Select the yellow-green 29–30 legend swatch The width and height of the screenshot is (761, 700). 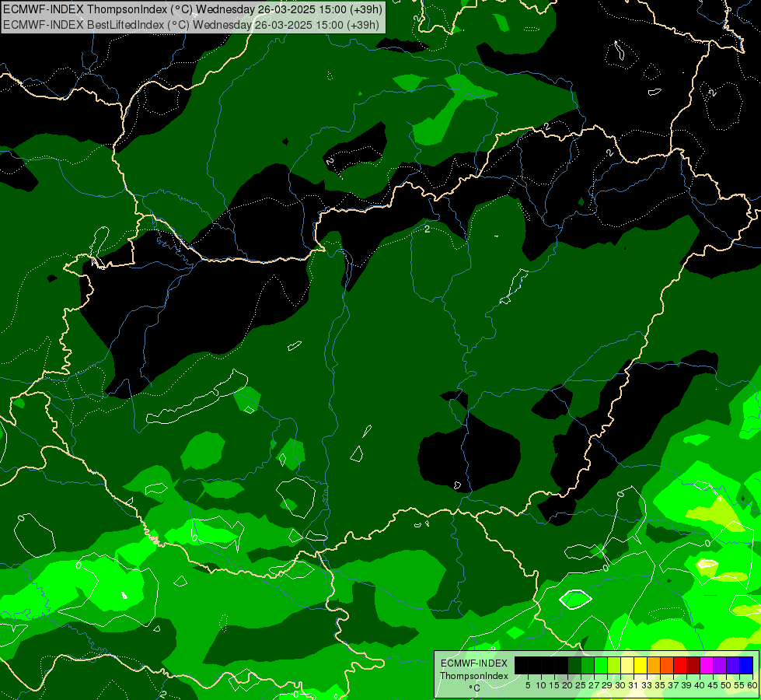(614, 665)
